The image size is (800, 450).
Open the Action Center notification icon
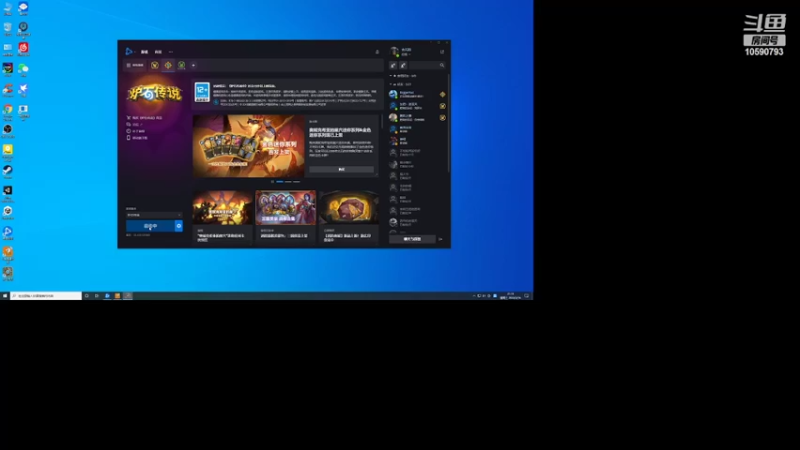(x=527, y=296)
